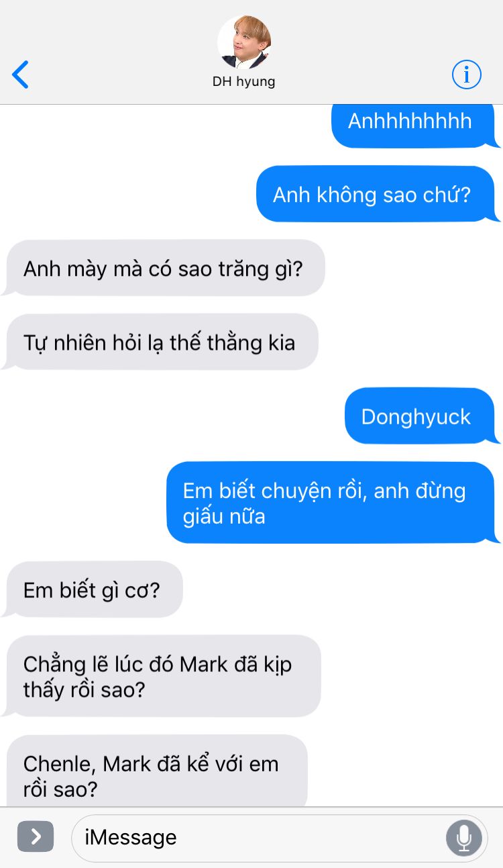Screen dimensions: 503x868
Task: Tap the word 'giấu nữa' in blue bubble
Action: [x=224, y=517]
